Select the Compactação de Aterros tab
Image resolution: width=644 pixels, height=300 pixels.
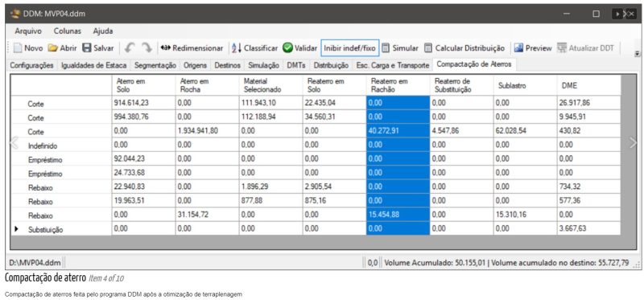coord(474,64)
